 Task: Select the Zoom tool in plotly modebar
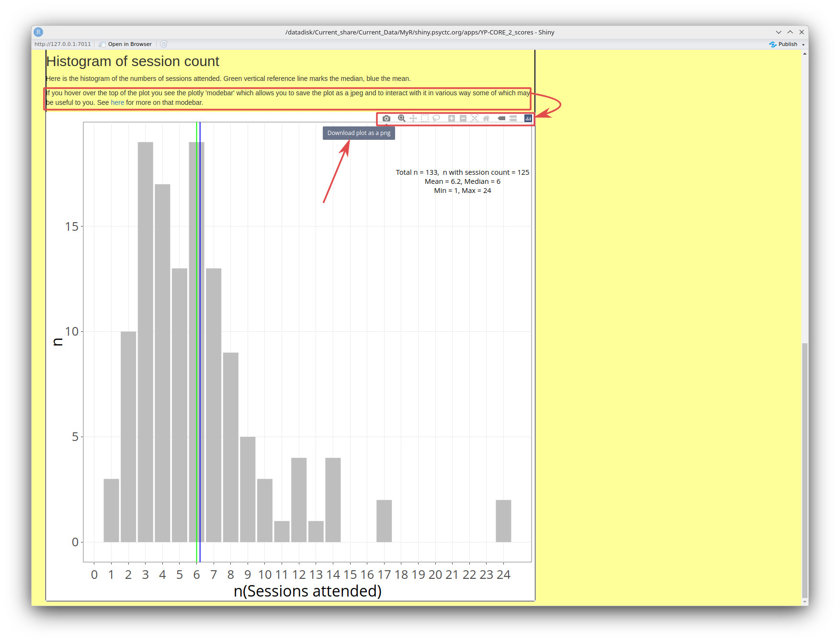tap(401, 118)
